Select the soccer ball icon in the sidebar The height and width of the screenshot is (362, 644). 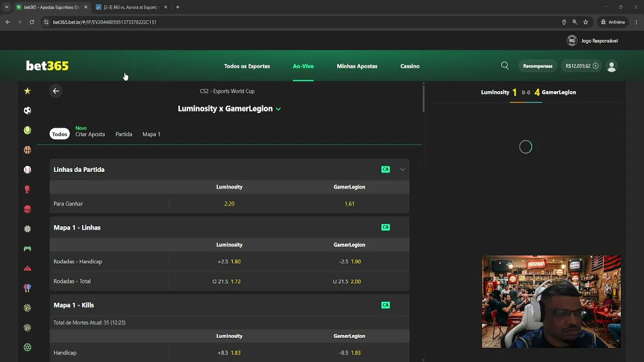click(x=27, y=111)
